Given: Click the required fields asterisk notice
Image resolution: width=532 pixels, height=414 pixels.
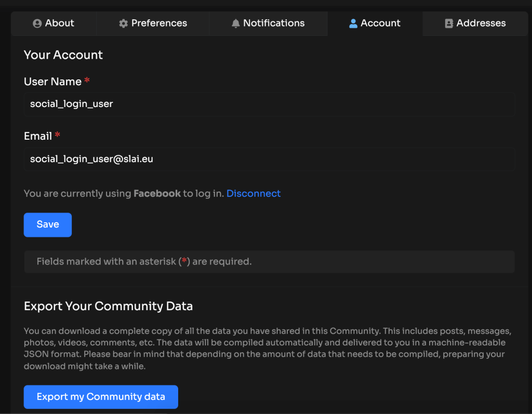Looking at the screenshot, I should [x=270, y=262].
